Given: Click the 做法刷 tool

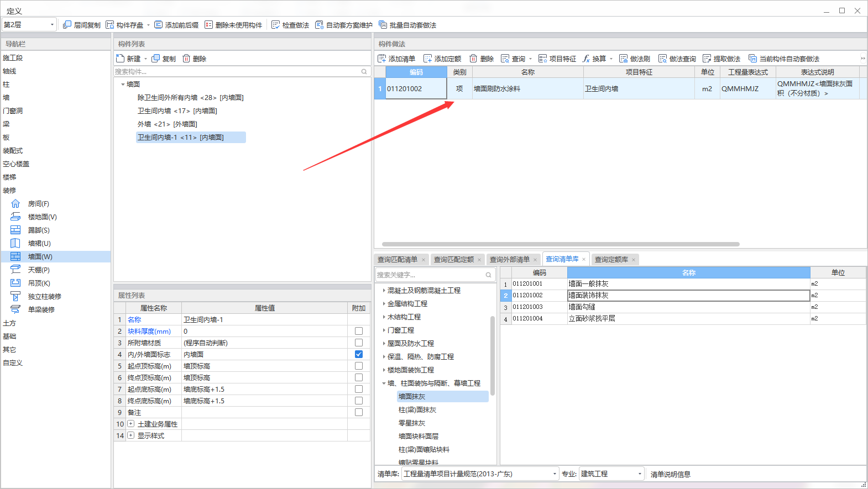Looking at the screenshot, I should pyautogui.click(x=634, y=59).
